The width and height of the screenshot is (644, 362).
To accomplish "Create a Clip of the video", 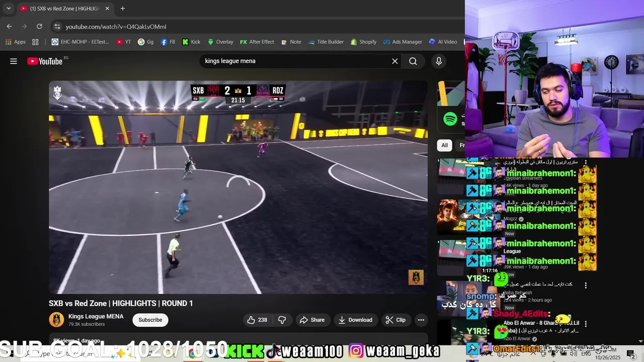I will (395, 320).
